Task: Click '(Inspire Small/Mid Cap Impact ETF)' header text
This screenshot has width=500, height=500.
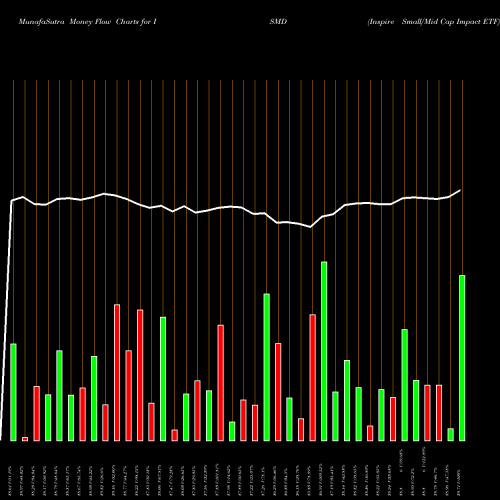Action: pyautogui.click(x=433, y=22)
